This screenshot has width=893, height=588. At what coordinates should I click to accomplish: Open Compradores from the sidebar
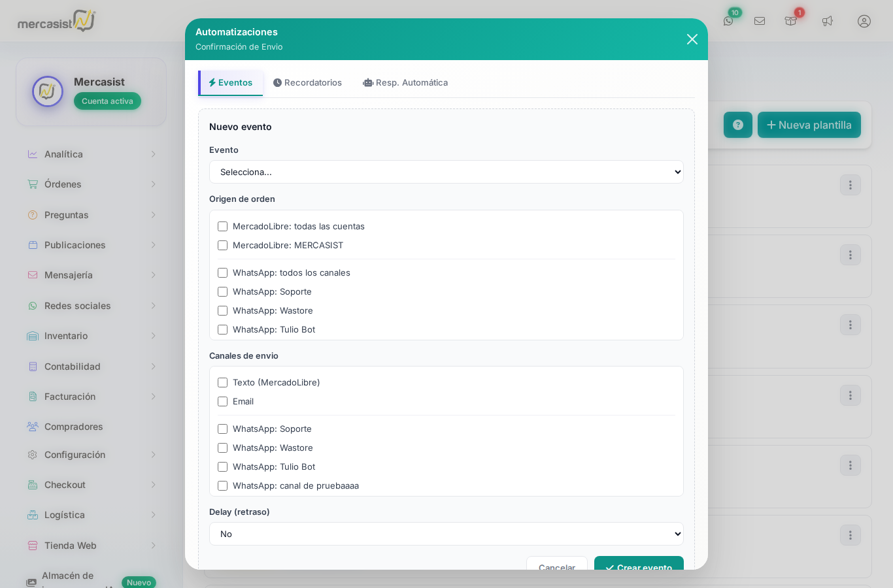(x=73, y=427)
